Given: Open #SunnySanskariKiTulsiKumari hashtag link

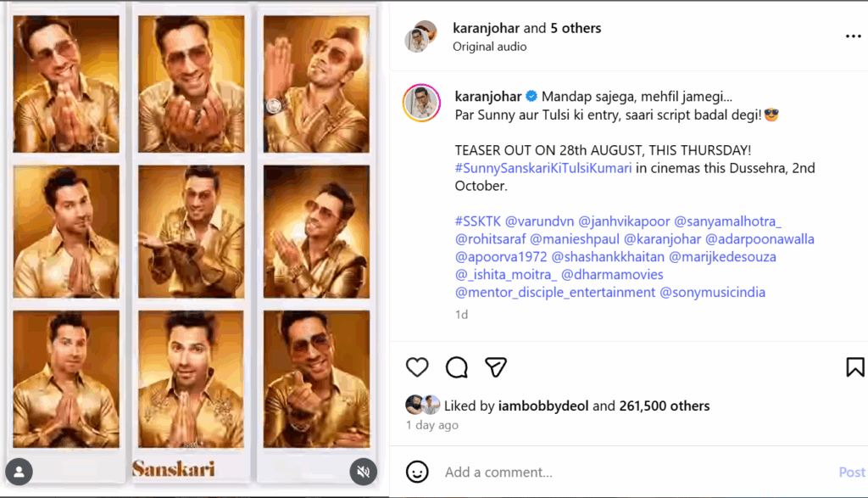Looking at the screenshot, I should click(543, 168).
